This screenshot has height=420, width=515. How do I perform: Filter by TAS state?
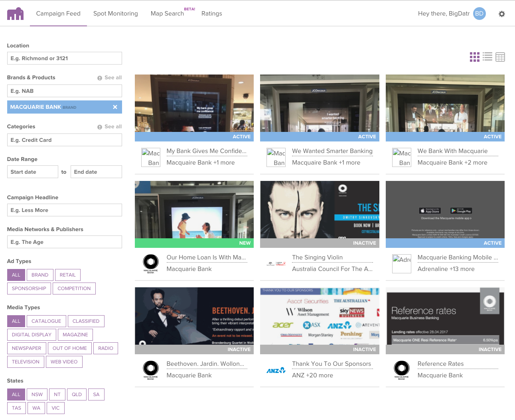tap(17, 408)
